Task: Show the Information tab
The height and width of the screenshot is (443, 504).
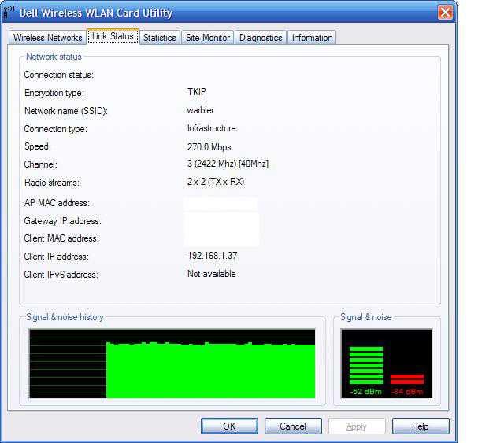Action: point(312,38)
